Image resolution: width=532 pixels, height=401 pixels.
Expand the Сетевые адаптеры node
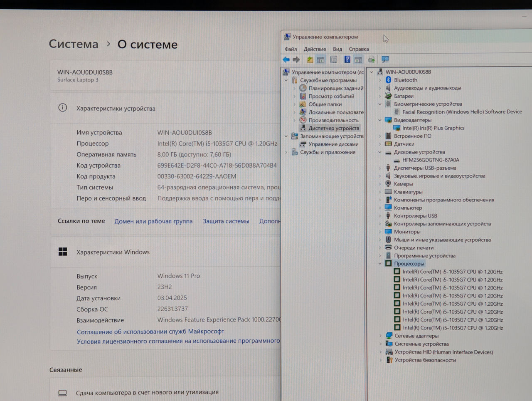tap(380, 336)
